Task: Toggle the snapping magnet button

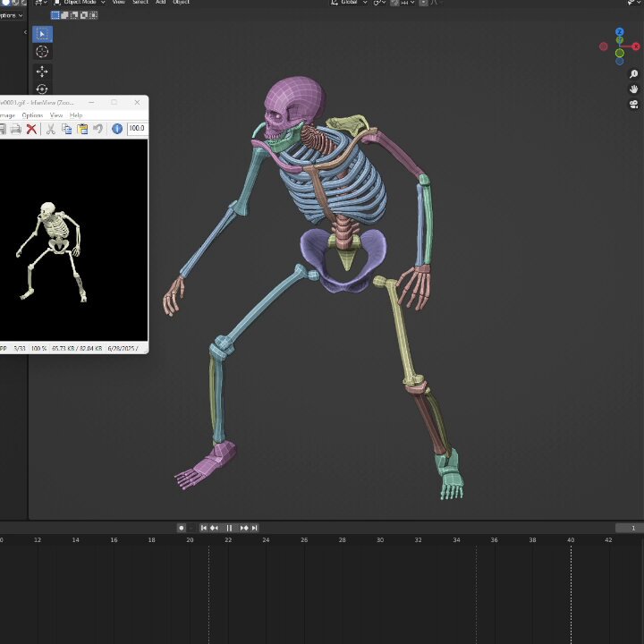Action: [x=394, y=3]
